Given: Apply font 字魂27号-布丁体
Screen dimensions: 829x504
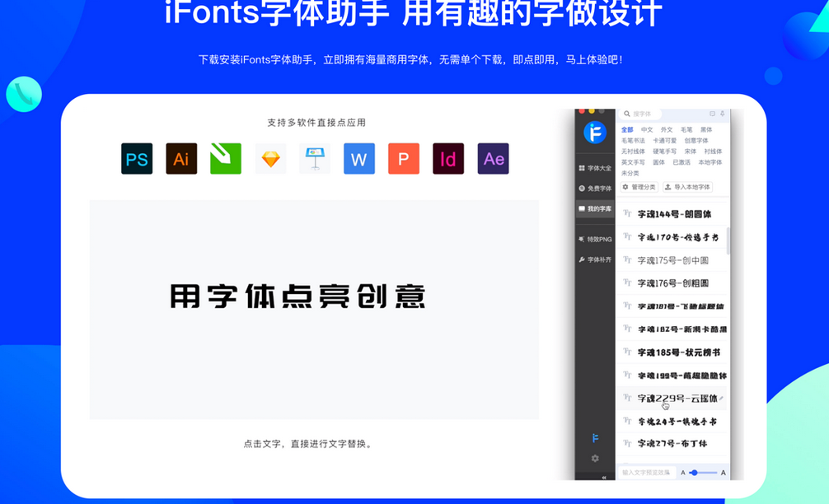Looking at the screenshot, I should pyautogui.click(x=672, y=443).
